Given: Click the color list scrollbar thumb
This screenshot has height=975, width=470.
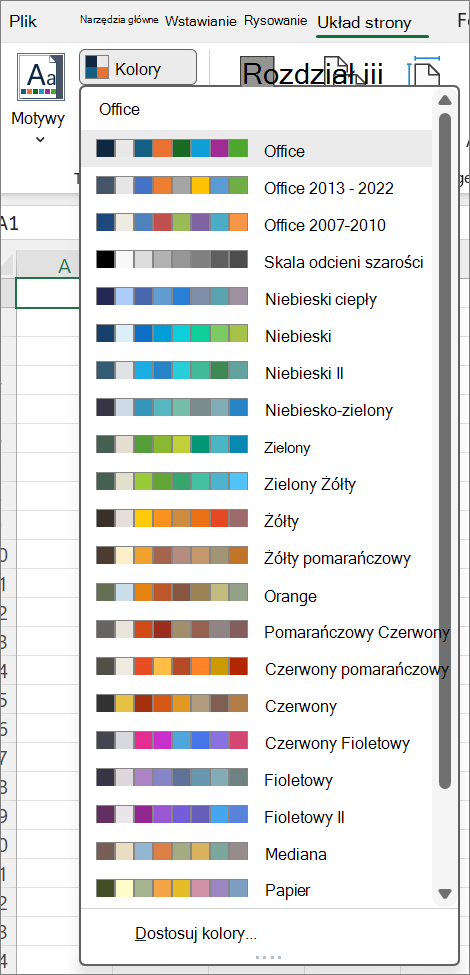Looking at the screenshot, I should point(444,451).
